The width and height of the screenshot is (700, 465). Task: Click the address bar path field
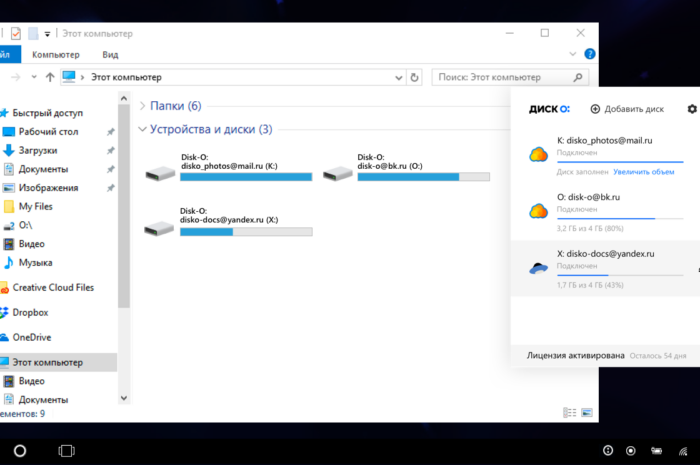point(233,77)
